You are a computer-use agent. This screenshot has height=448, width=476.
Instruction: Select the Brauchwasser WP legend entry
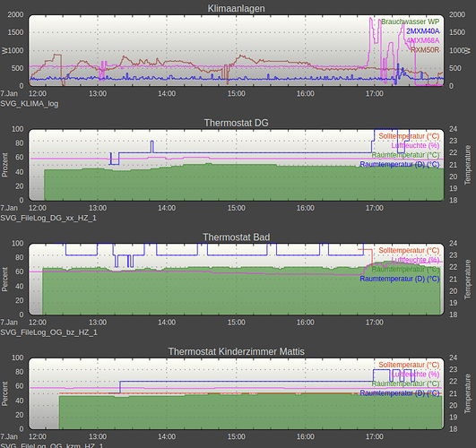coord(410,22)
